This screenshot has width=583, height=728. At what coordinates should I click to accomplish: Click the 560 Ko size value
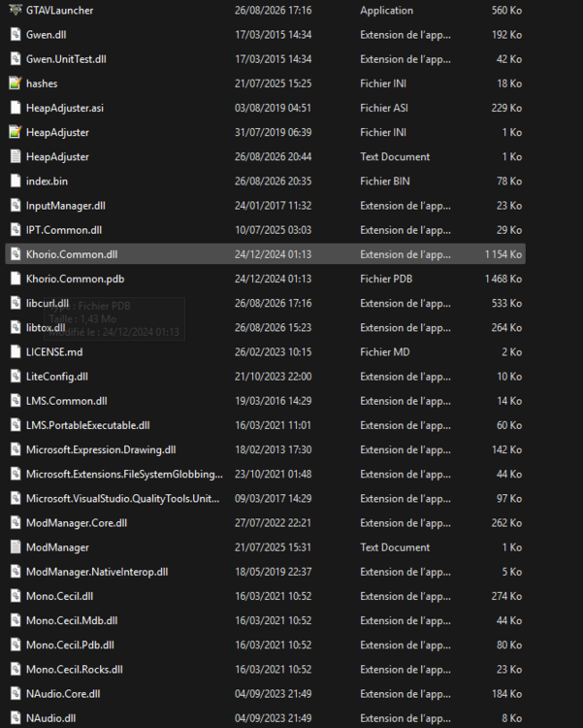pyautogui.click(x=506, y=11)
